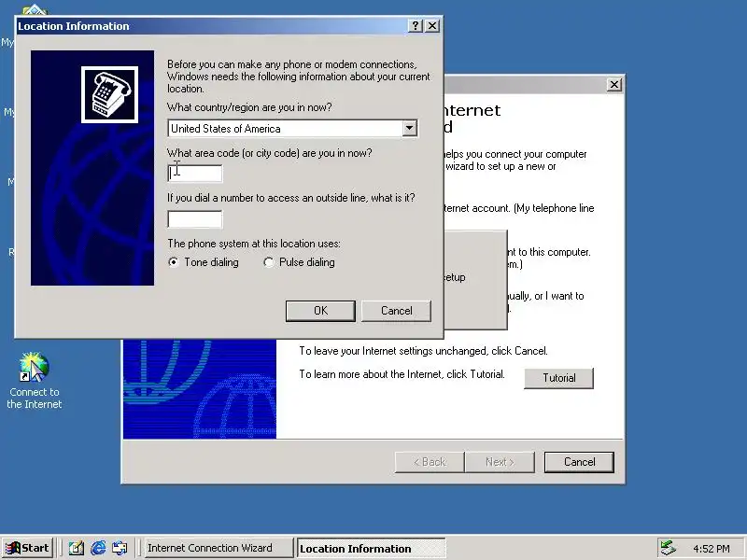Viewport: 747px width, 560px height.
Task: Cancel the Location Information dialog
Action: coord(396,311)
